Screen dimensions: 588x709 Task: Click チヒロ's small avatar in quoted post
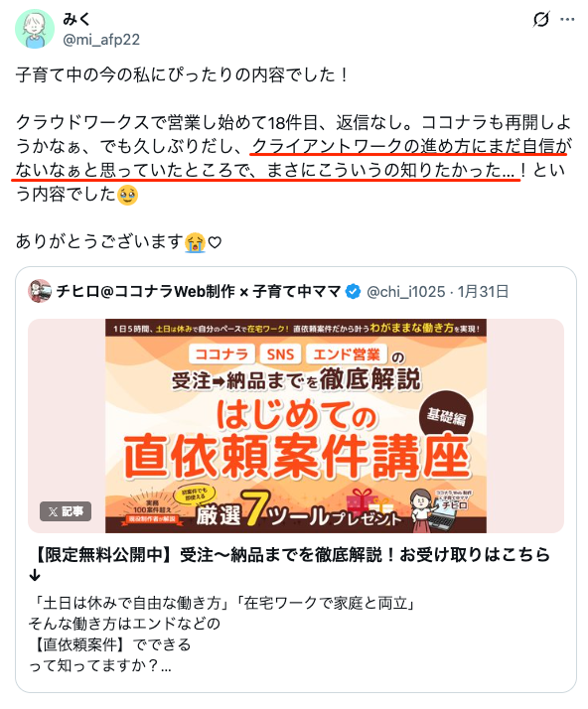(x=40, y=291)
